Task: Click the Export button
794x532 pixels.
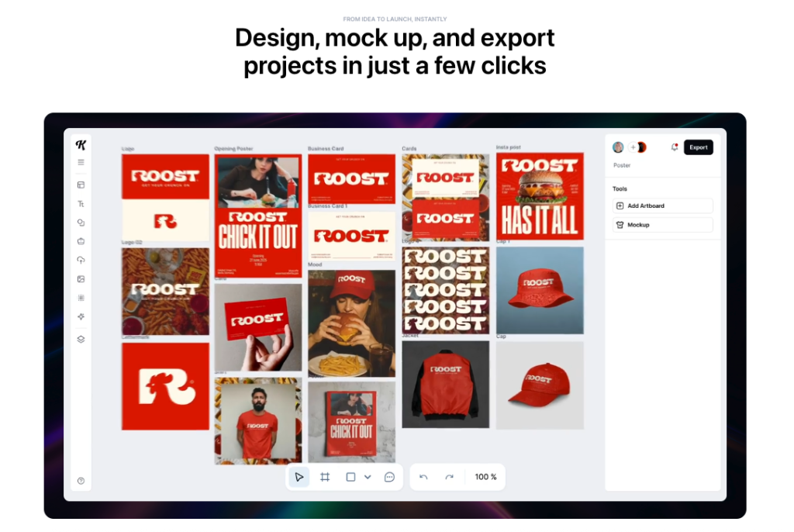Action: tap(698, 147)
